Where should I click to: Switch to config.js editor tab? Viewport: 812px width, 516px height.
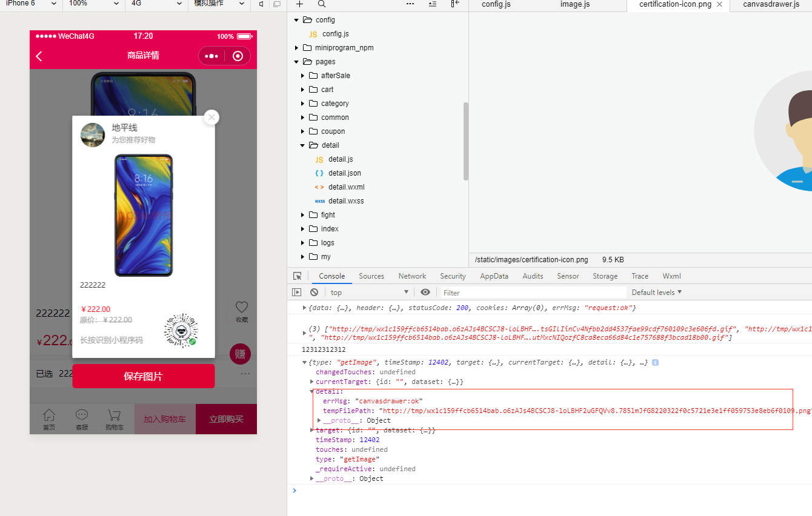[496, 4]
